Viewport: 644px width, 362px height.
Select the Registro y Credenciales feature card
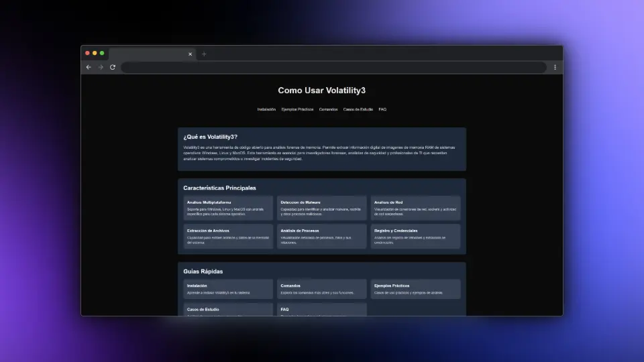point(415,237)
